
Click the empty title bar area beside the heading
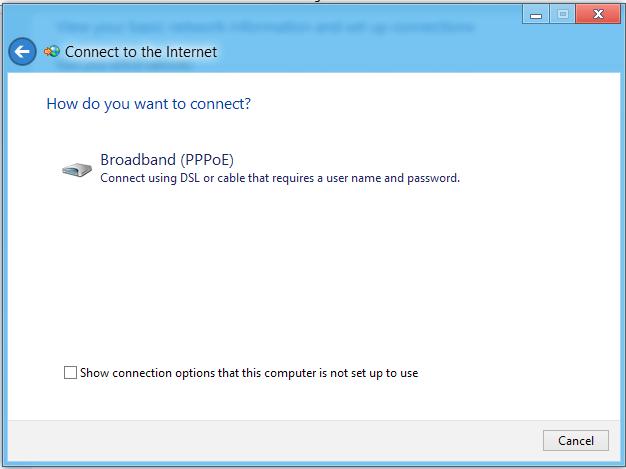tap(399, 52)
